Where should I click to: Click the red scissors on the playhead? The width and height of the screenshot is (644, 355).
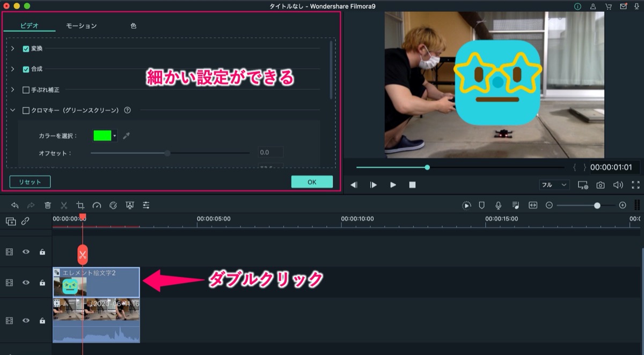click(x=82, y=255)
